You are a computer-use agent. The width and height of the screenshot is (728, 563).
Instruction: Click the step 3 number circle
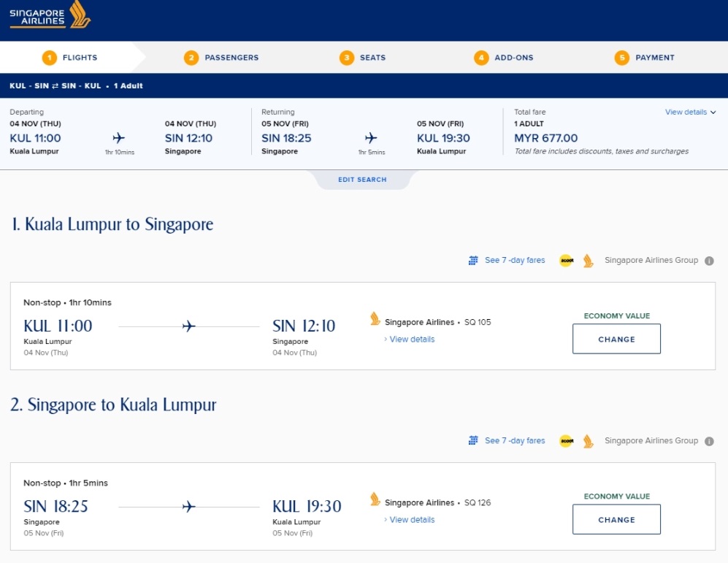click(346, 58)
